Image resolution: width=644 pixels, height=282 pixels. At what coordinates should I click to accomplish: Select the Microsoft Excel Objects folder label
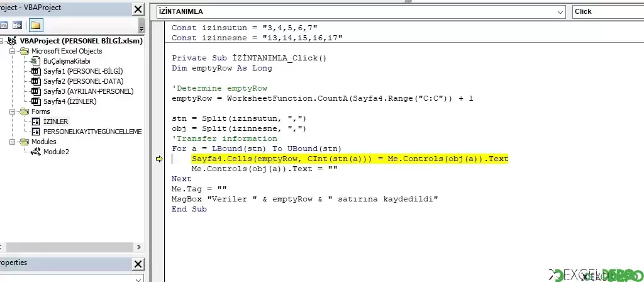tap(67, 51)
